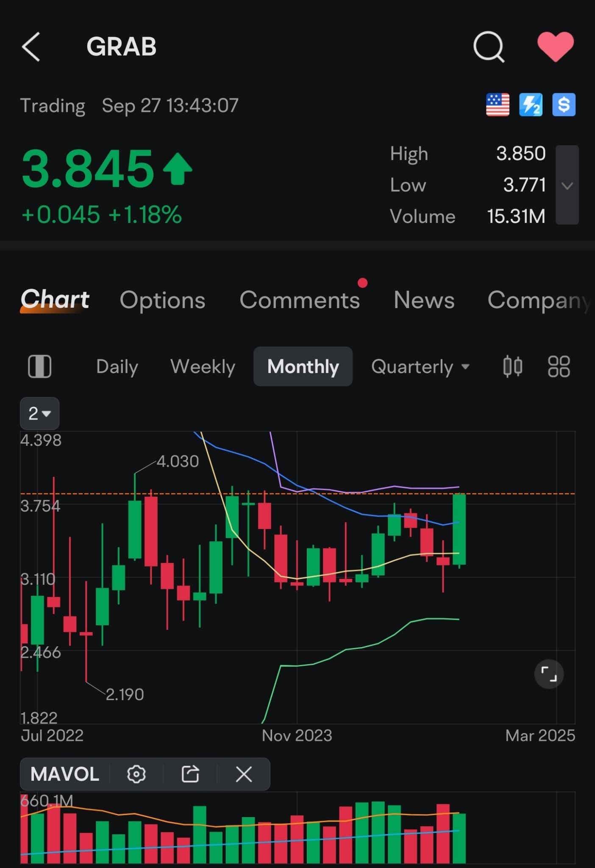The height and width of the screenshot is (868, 595).
Task: Tap the Trading Sep 27 timestamp
Action: tap(130, 106)
